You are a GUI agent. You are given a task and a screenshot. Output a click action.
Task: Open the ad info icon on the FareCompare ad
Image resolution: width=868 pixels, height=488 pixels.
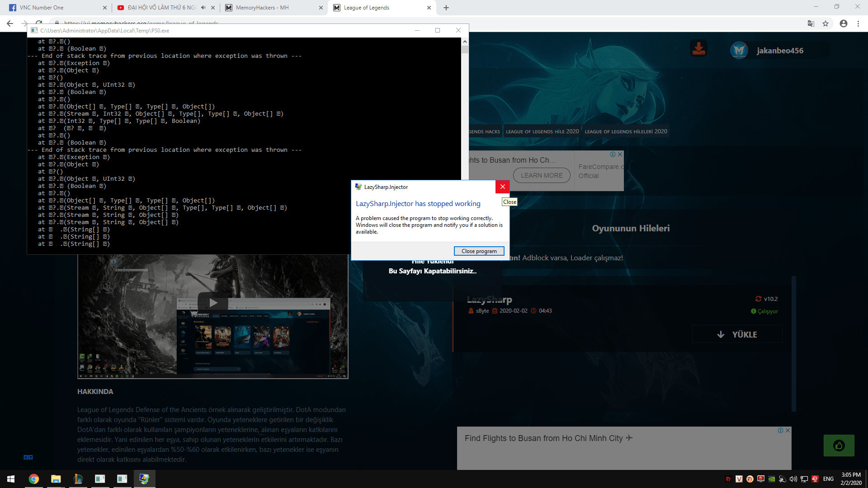pyautogui.click(x=613, y=154)
